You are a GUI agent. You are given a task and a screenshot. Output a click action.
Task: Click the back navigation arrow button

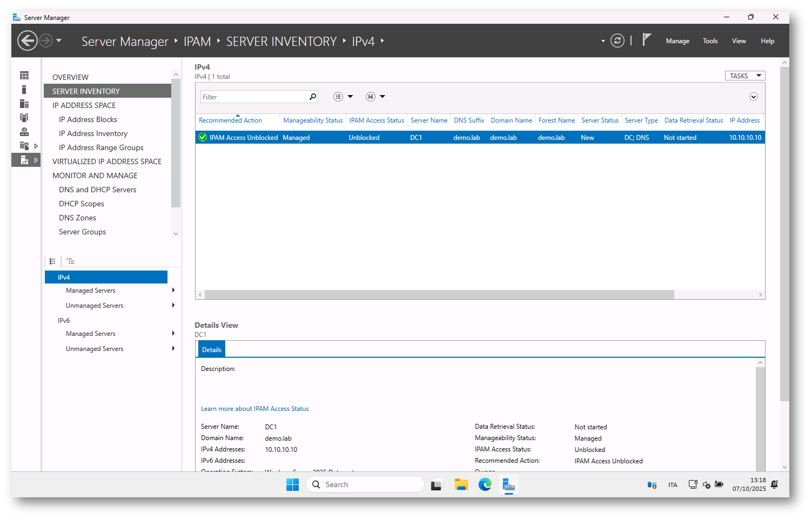click(x=28, y=40)
